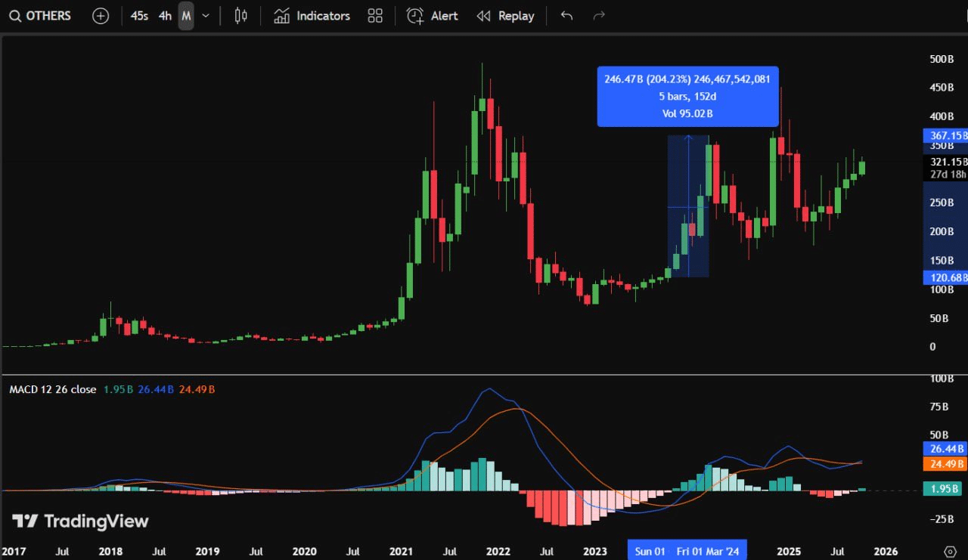
Task: Click the TradingView logo
Action: tap(80, 521)
